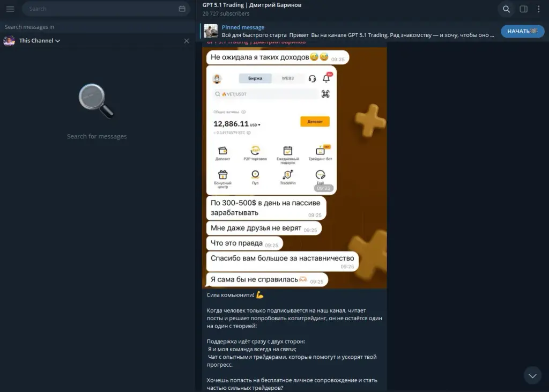Click the search field at top left
The image size is (549, 392).
(x=106, y=9)
